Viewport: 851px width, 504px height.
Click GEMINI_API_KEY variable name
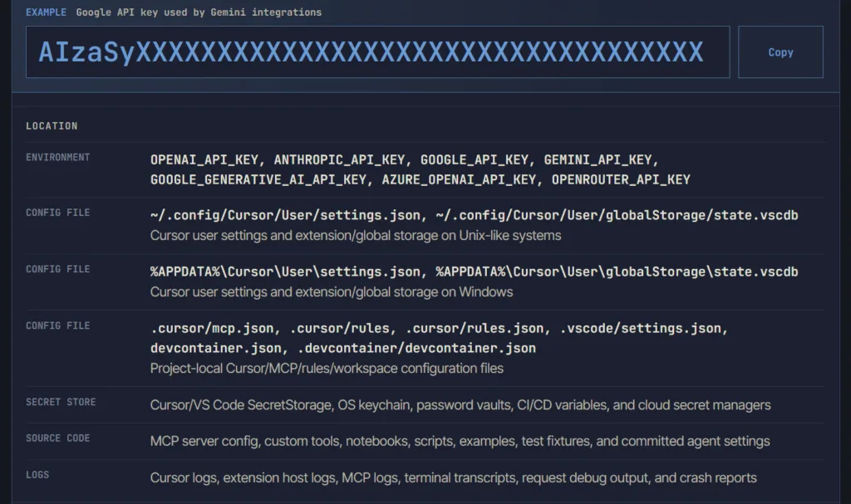pyautogui.click(x=598, y=160)
